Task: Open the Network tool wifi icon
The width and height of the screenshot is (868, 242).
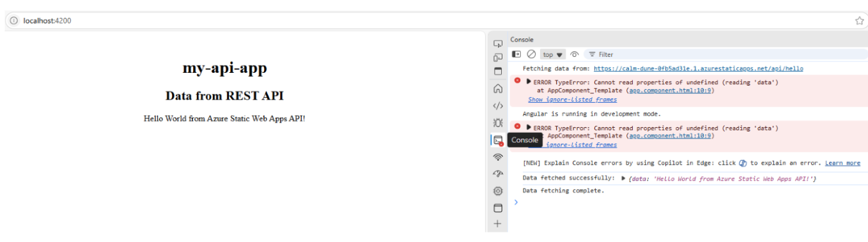Action: tap(498, 157)
